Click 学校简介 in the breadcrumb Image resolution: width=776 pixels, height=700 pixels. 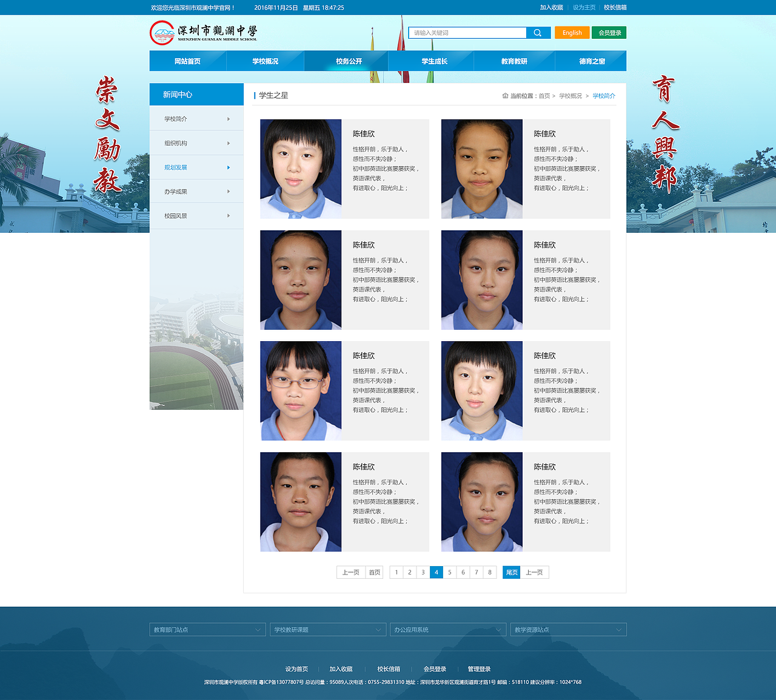604,96
